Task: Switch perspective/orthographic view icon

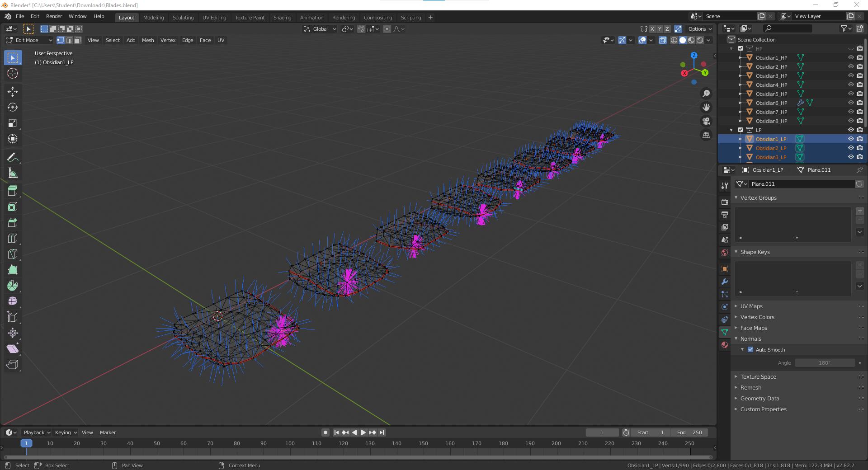Action: 706,135
